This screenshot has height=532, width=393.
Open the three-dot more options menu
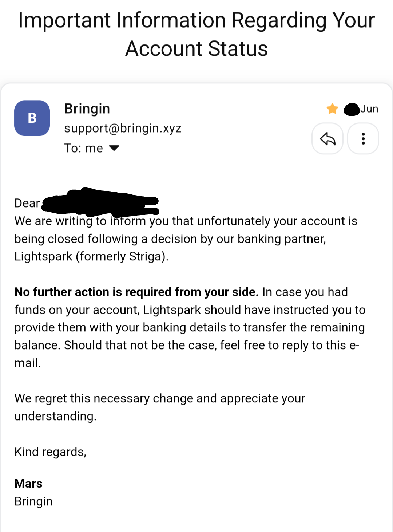363,139
